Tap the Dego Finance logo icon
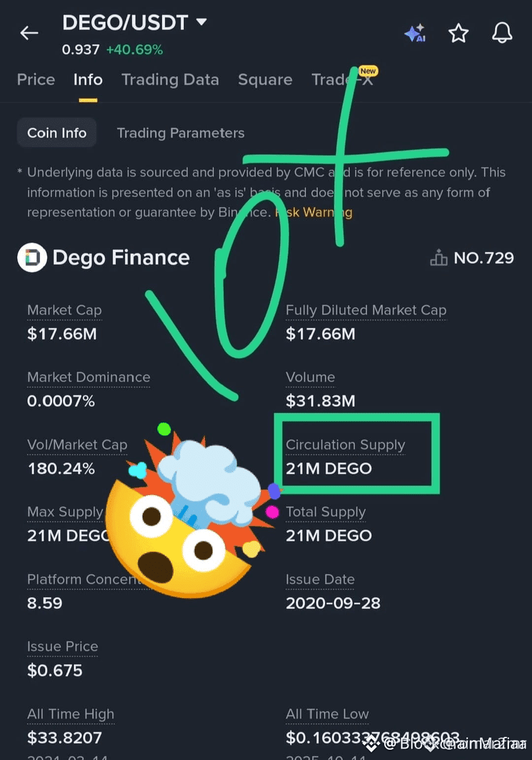This screenshot has height=760, width=532. coord(32,257)
